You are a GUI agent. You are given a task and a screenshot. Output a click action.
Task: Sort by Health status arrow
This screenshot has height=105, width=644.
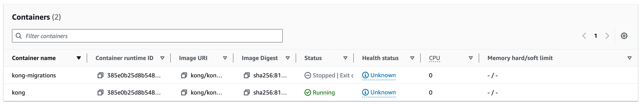[412, 58]
